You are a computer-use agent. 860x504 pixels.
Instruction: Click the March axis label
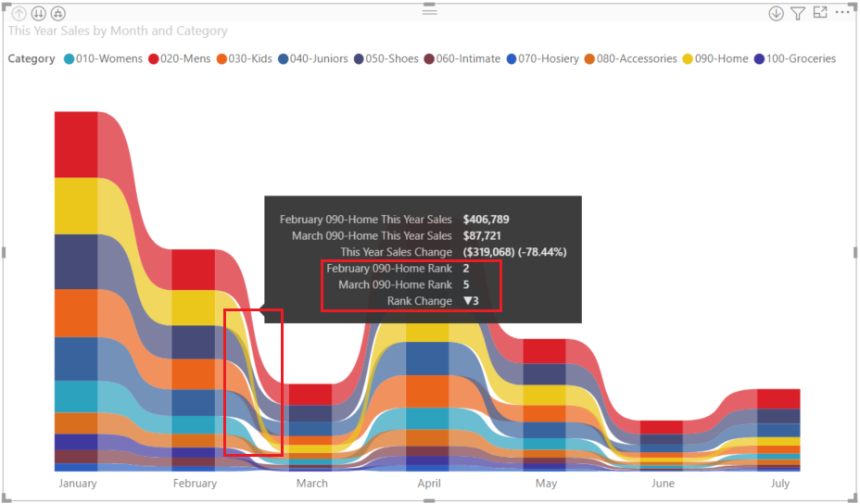[312, 484]
